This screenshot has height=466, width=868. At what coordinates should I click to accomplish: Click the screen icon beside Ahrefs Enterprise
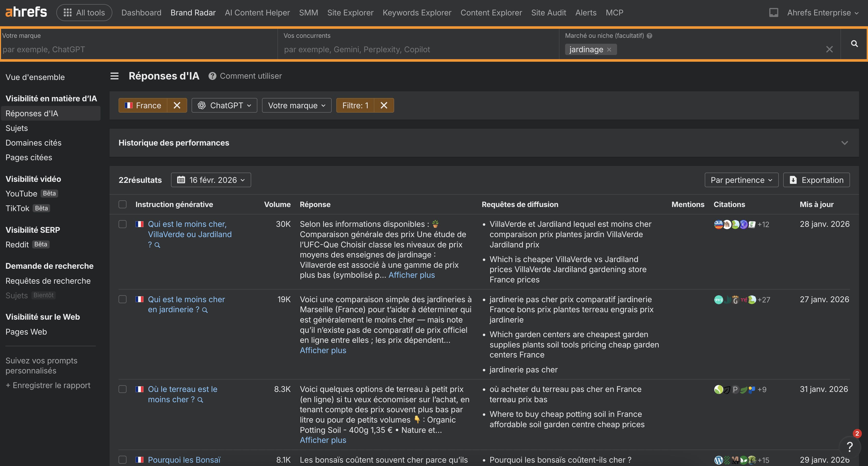click(774, 12)
